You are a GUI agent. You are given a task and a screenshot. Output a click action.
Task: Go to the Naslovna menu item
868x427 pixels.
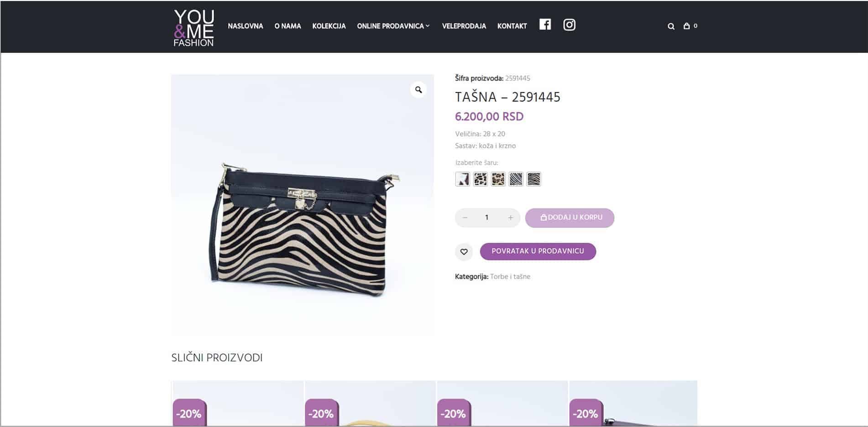point(246,26)
